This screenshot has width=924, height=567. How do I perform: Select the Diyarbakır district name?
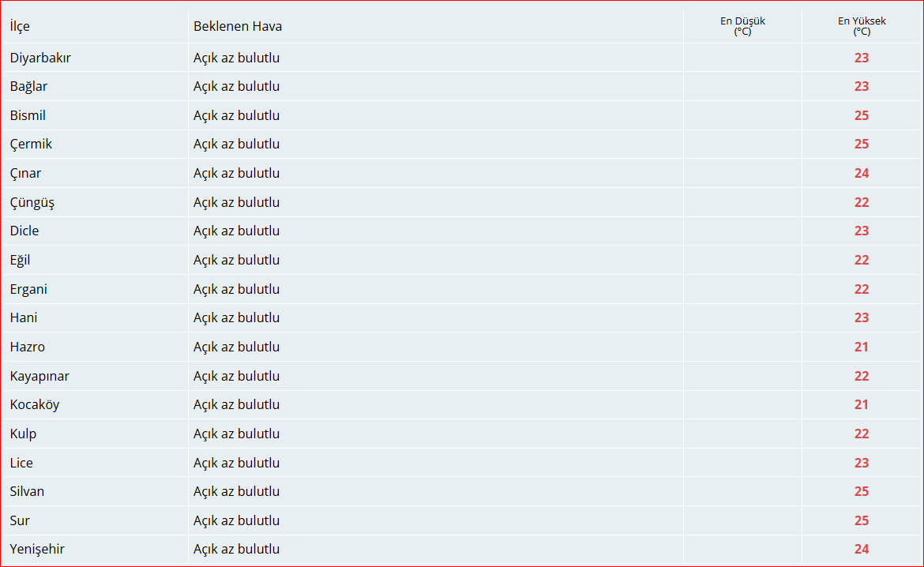pyautogui.click(x=40, y=58)
